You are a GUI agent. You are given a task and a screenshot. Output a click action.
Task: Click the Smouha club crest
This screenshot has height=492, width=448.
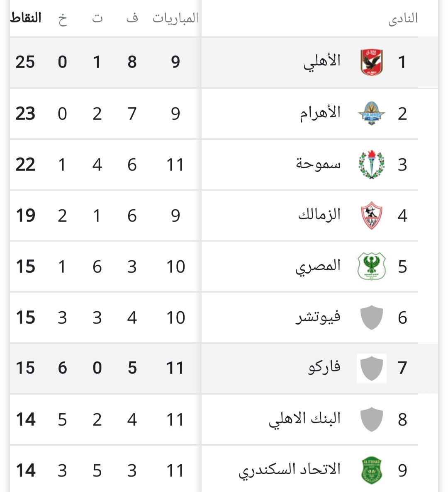(371, 165)
